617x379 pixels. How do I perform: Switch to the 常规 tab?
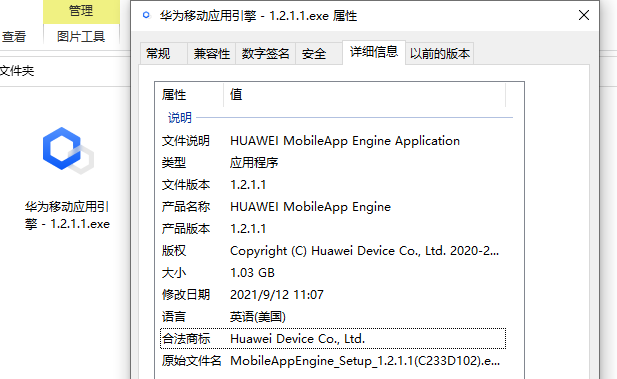pos(163,54)
